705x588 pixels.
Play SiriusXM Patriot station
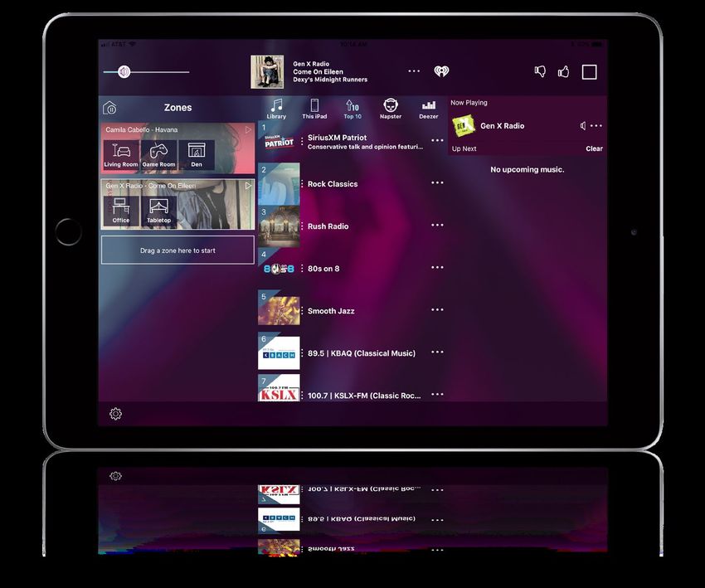coord(351,142)
